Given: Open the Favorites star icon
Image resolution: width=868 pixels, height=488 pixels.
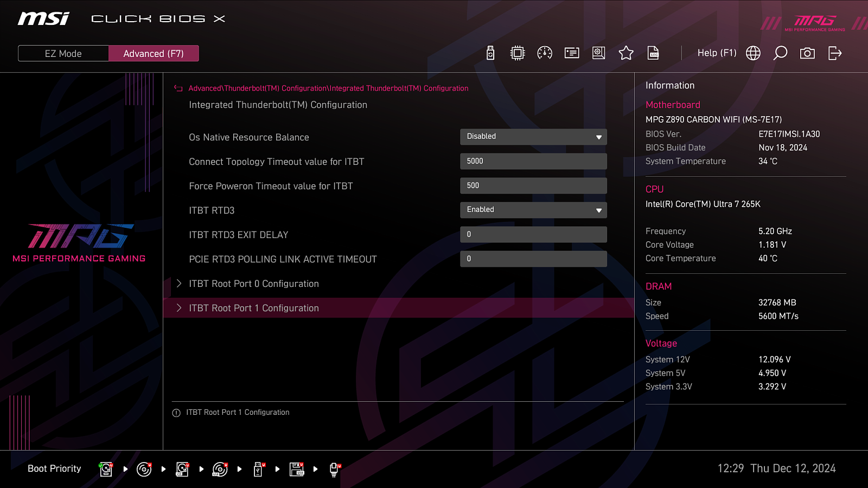Looking at the screenshot, I should (x=626, y=53).
